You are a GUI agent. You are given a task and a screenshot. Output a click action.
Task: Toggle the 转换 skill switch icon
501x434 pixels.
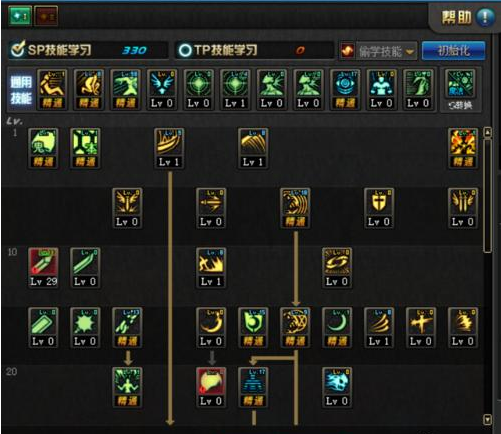tap(460, 90)
